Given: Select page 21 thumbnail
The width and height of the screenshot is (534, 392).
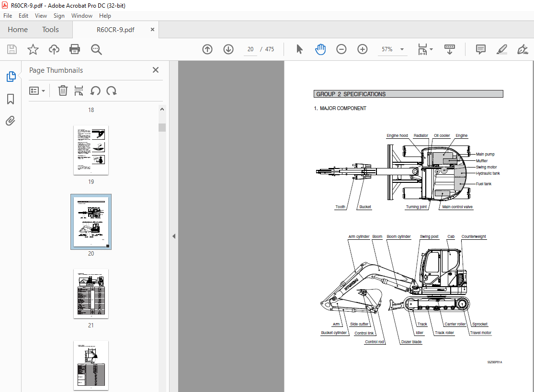Looking at the screenshot, I should [x=91, y=294].
